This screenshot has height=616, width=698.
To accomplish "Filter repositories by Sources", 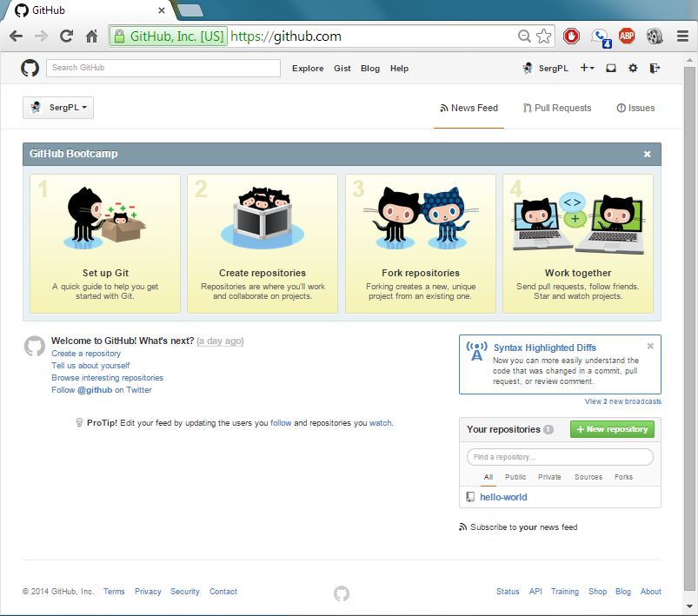I will (588, 477).
